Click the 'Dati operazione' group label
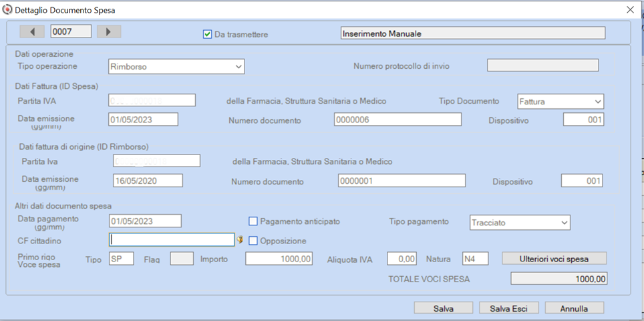The width and height of the screenshot is (644, 321). tap(44, 54)
